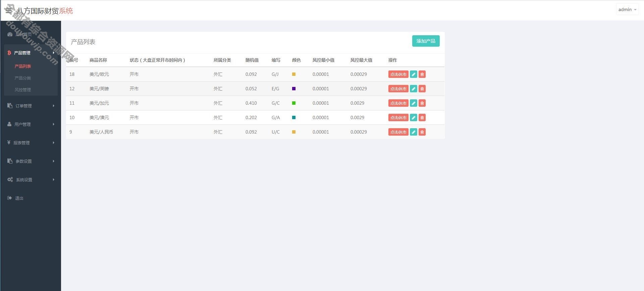The height and width of the screenshot is (291, 644).
Task: Collapse the 产品管理 menu arrow
Action: [x=53, y=53]
